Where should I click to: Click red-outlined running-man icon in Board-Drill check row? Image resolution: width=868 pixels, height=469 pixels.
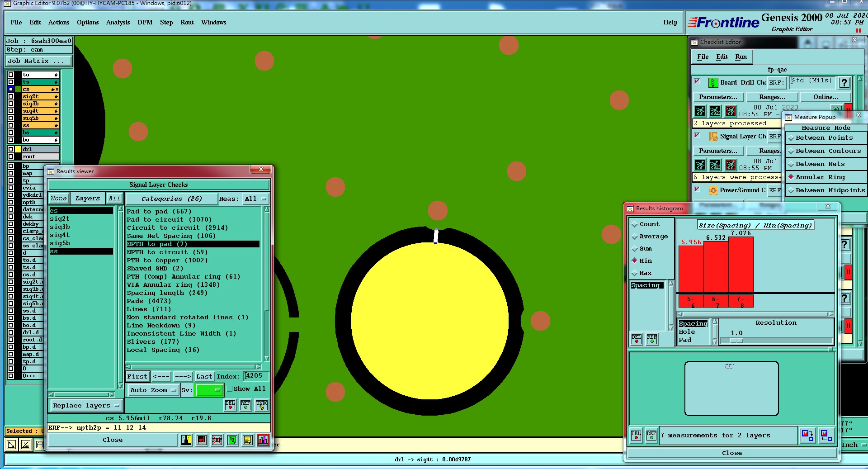[731, 111]
